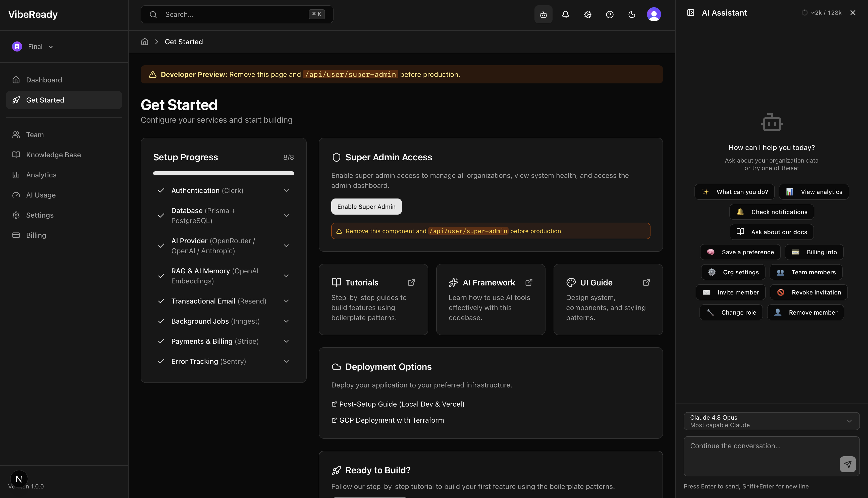This screenshot has width=868, height=498.
Task: Expand the Transactional Email (Resend) step
Action: pos(223,301)
